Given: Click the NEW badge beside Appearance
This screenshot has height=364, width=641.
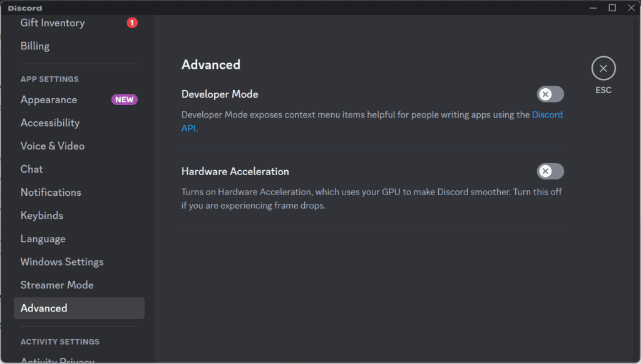Looking at the screenshot, I should (125, 99).
